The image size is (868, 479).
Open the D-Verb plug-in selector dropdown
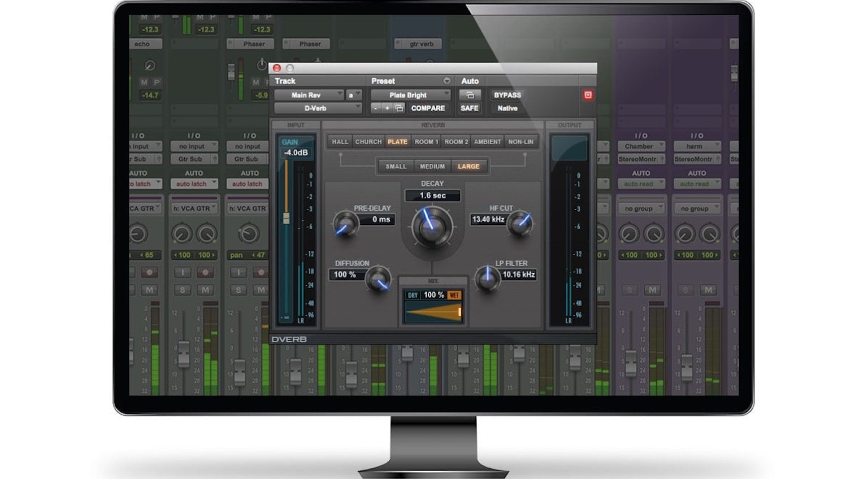click(318, 108)
